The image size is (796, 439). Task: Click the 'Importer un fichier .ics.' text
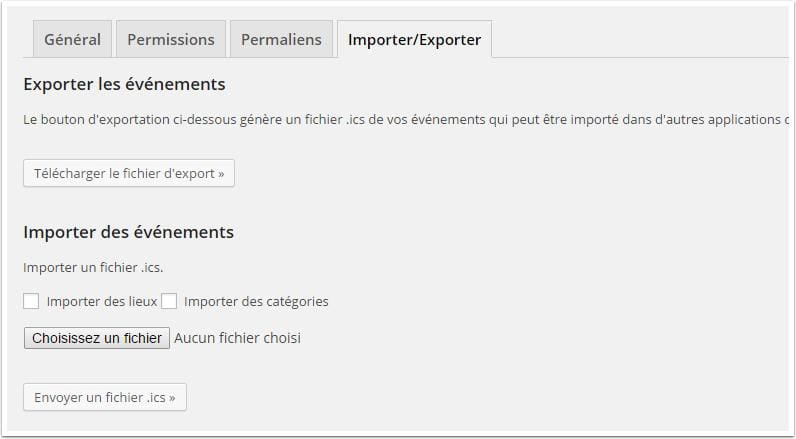pyautogui.click(x=92, y=267)
